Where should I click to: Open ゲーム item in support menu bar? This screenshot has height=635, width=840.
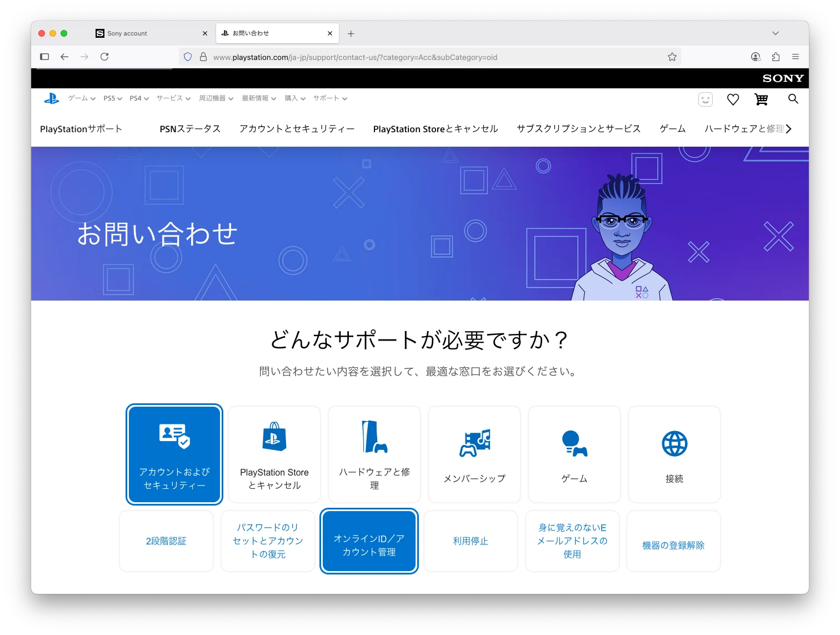673,129
